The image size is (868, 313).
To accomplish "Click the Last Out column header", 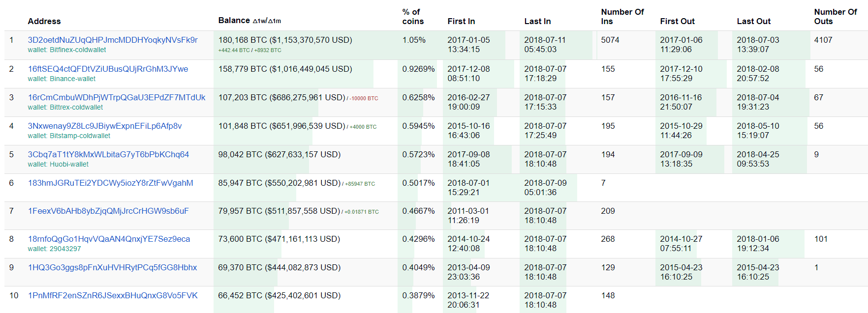I will pyautogui.click(x=754, y=21).
